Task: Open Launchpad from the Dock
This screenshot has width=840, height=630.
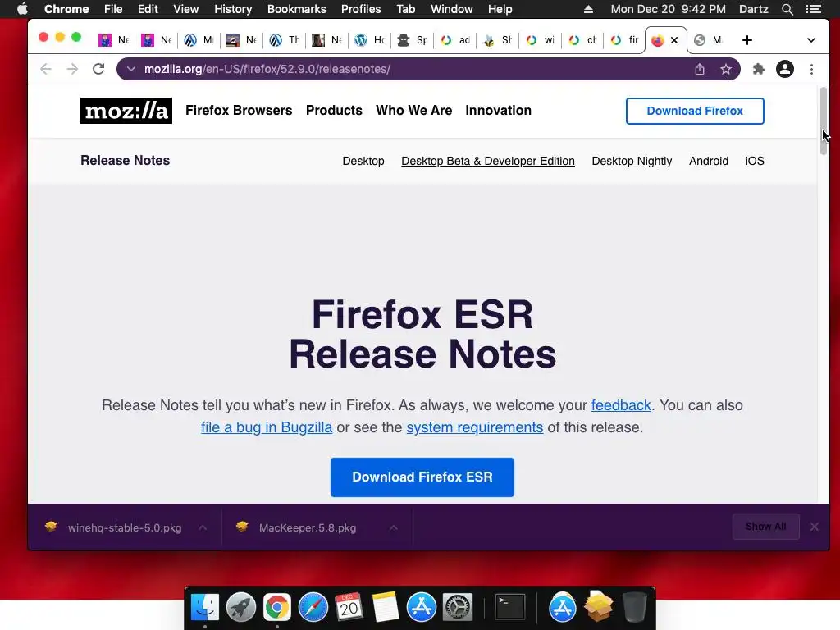Action: coord(241,608)
